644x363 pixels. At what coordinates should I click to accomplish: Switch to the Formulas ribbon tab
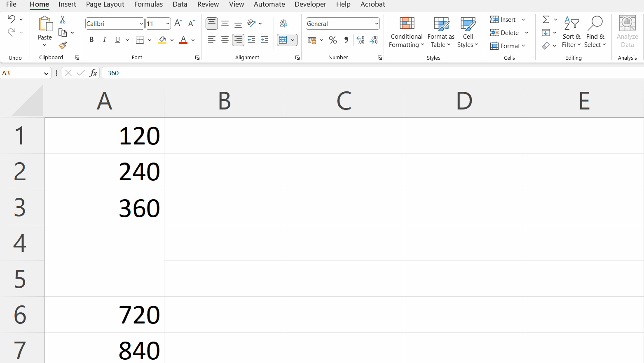(x=148, y=5)
